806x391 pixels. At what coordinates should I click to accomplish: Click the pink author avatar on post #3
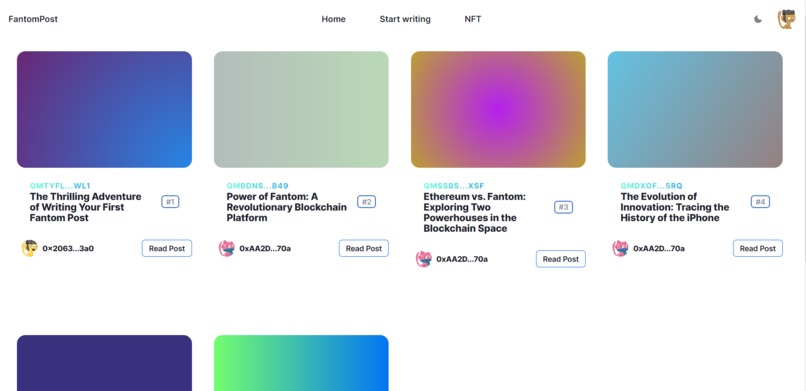(x=424, y=259)
